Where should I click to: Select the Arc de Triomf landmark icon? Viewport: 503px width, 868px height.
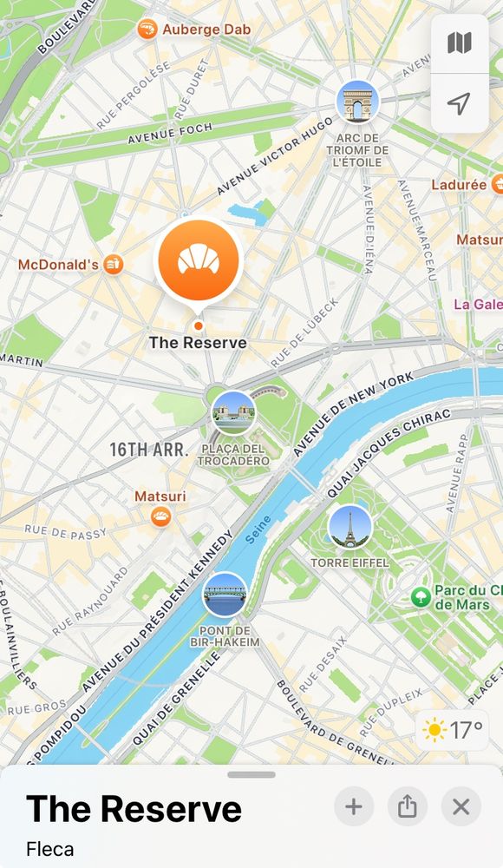(358, 102)
